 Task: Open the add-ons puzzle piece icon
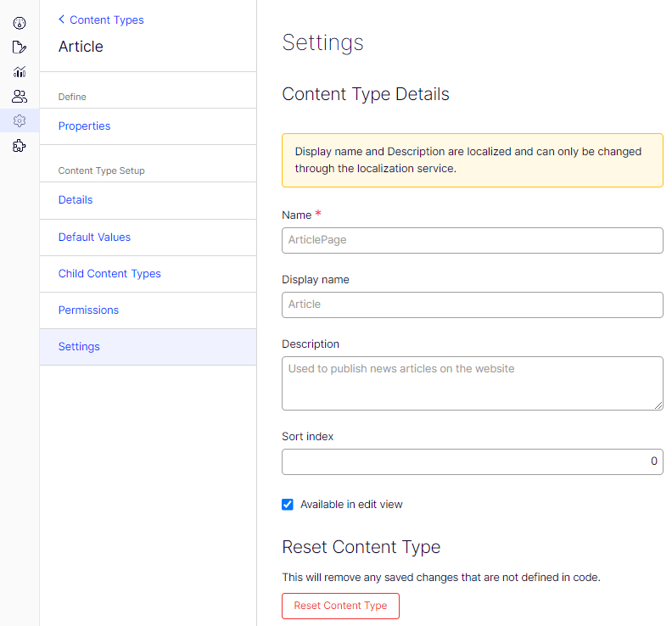click(x=20, y=146)
